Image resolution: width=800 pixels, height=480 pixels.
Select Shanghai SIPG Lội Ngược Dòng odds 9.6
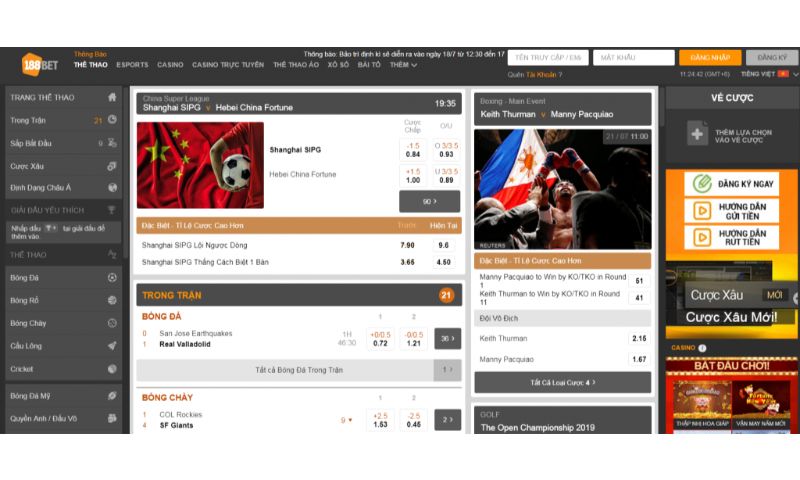pyautogui.click(x=443, y=245)
